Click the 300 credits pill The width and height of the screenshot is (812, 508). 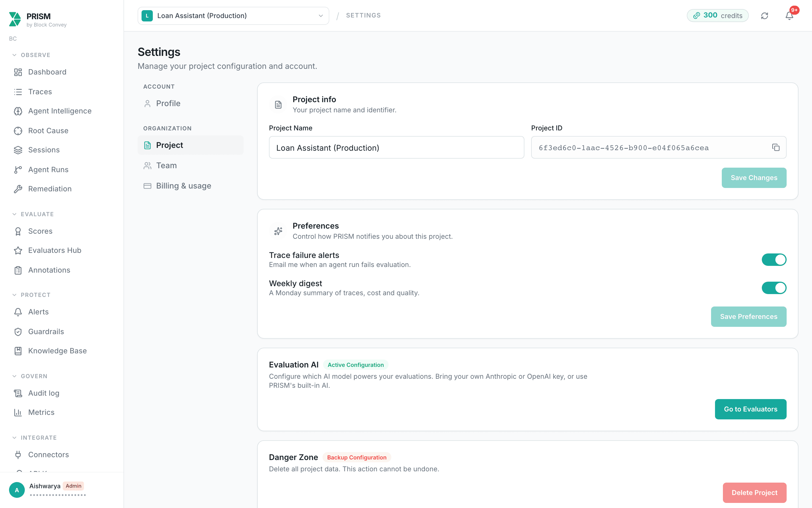pos(718,16)
